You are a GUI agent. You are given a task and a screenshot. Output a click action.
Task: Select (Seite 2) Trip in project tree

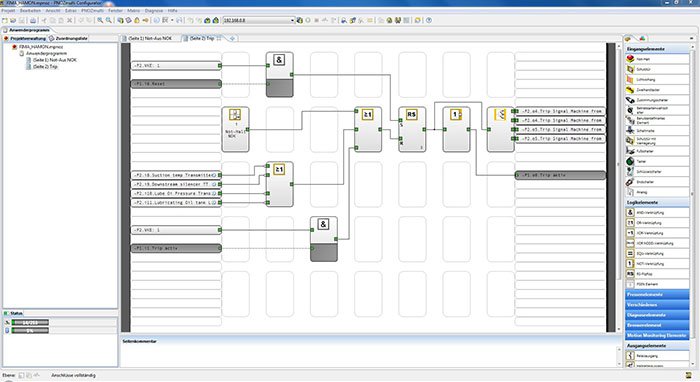(45, 66)
